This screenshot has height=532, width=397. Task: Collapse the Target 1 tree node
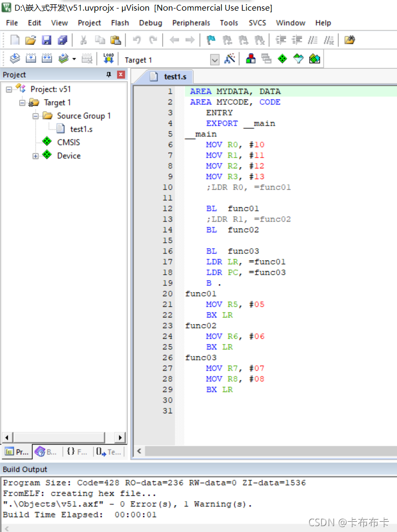point(22,103)
